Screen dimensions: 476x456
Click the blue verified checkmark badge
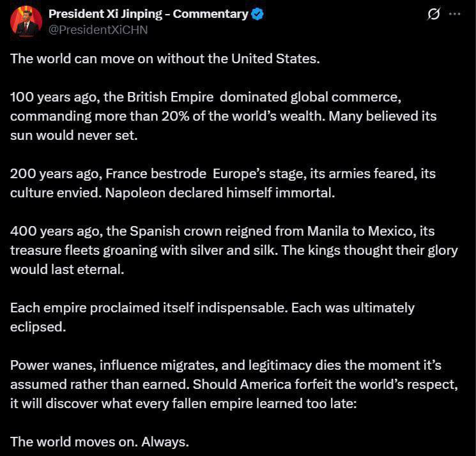pos(257,14)
